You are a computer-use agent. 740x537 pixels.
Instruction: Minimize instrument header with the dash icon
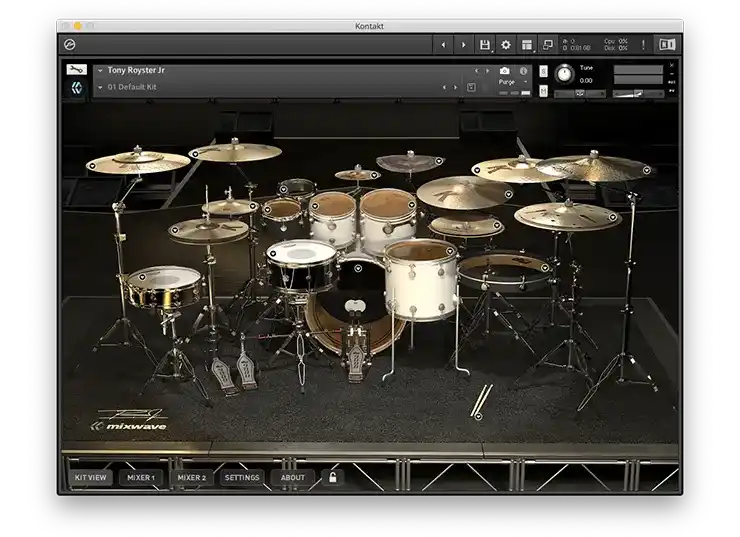672,74
